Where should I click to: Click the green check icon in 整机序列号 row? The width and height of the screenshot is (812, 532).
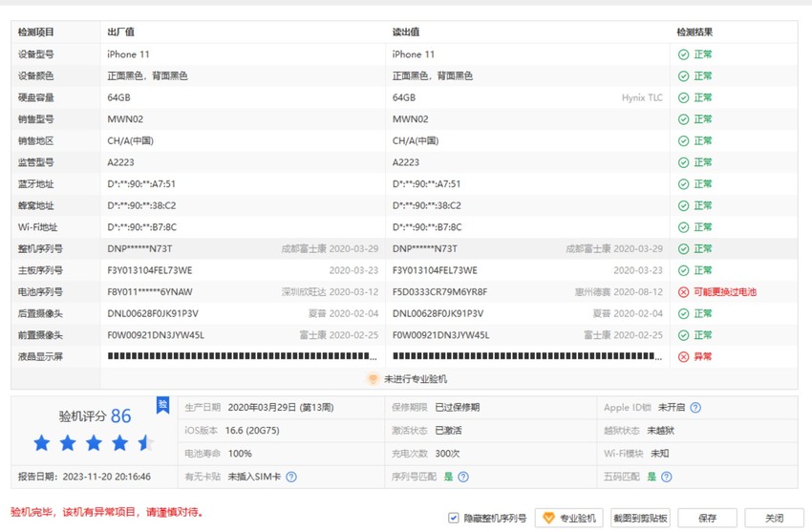684,249
